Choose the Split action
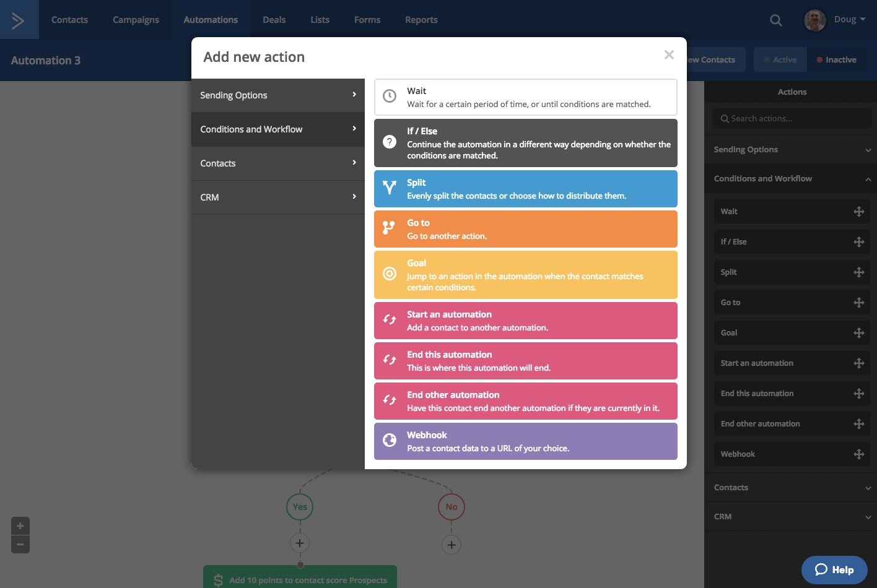Viewport: 877px width, 588px height. click(526, 189)
